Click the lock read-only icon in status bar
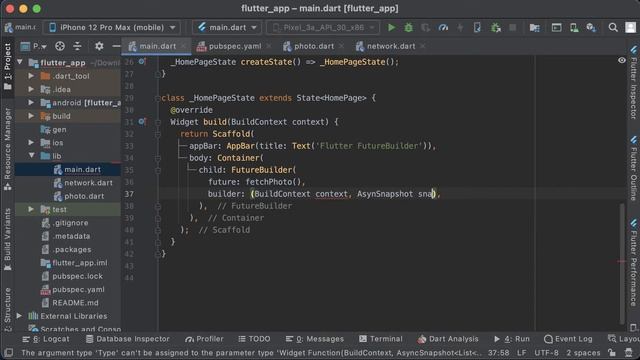Image resolution: width=640 pixels, height=360 pixels. (x=612, y=353)
